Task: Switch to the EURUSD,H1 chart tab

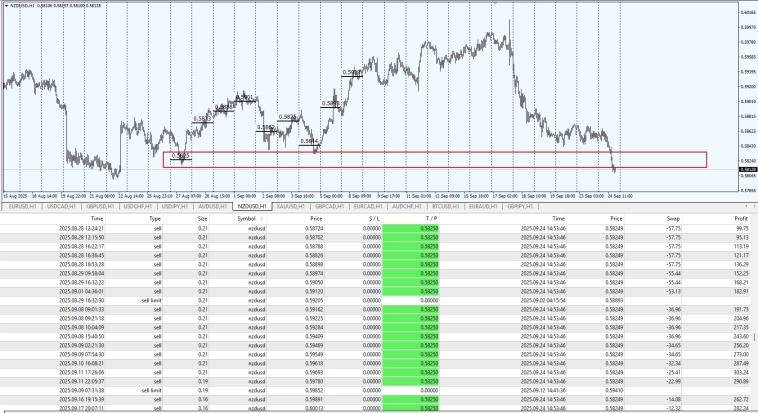Action: tap(22, 206)
